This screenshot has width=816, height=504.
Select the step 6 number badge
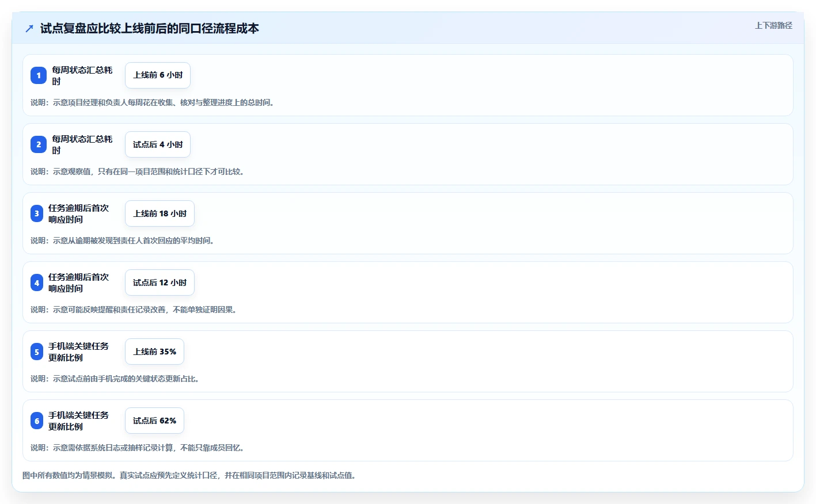pos(37,421)
